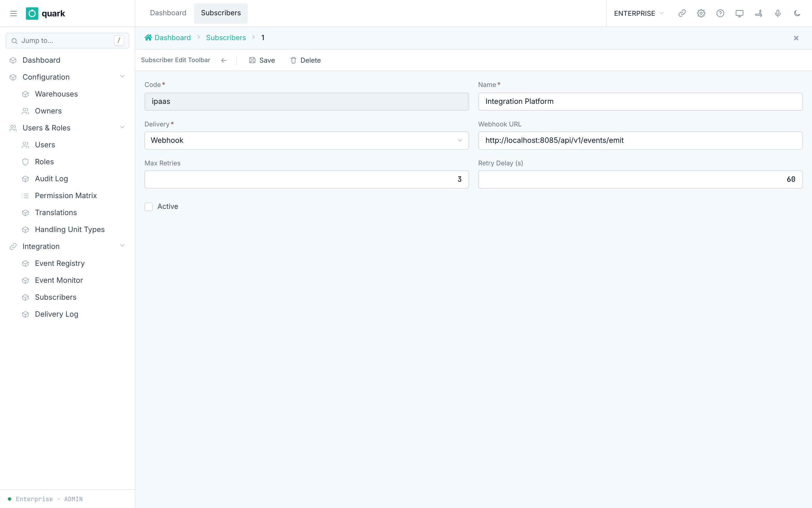Click the Retry Delay field
The width and height of the screenshot is (812, 508).
click(640, 179)
